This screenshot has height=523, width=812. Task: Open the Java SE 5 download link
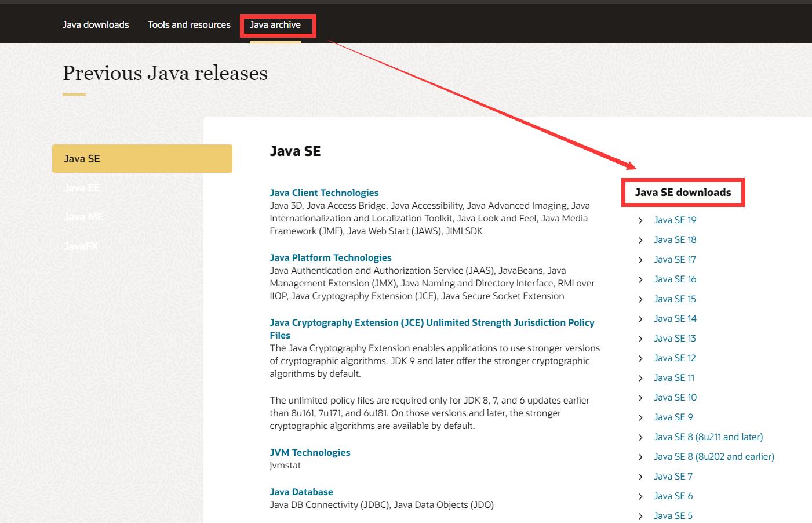pyautogui.click(x=673, y=515)
